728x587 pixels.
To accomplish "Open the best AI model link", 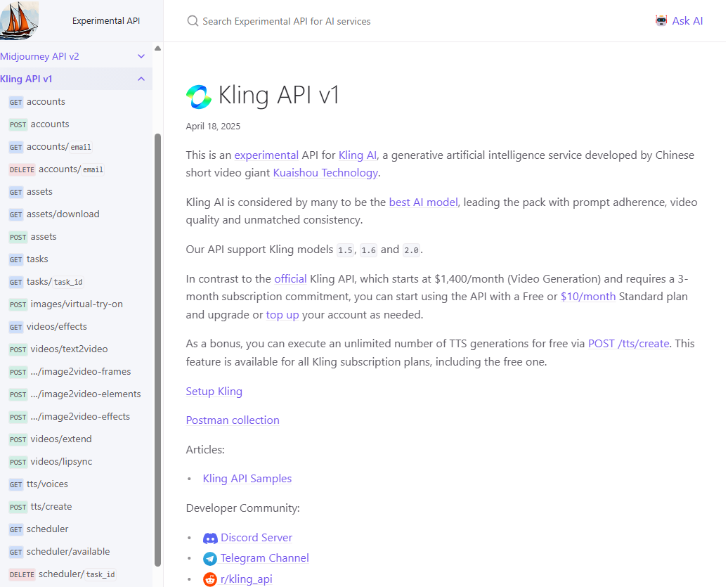I will [x=424, y=202].
